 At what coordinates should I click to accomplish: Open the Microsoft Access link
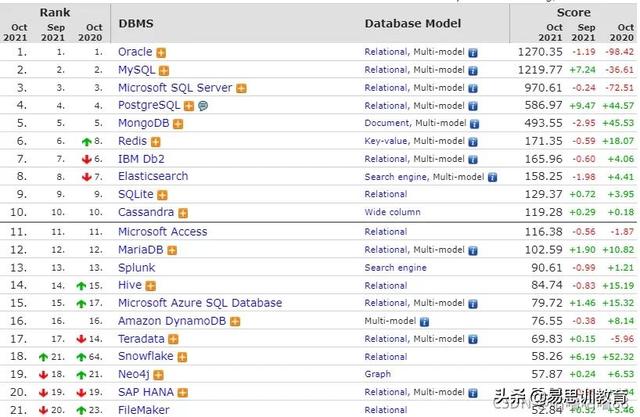tap(162, 231)
